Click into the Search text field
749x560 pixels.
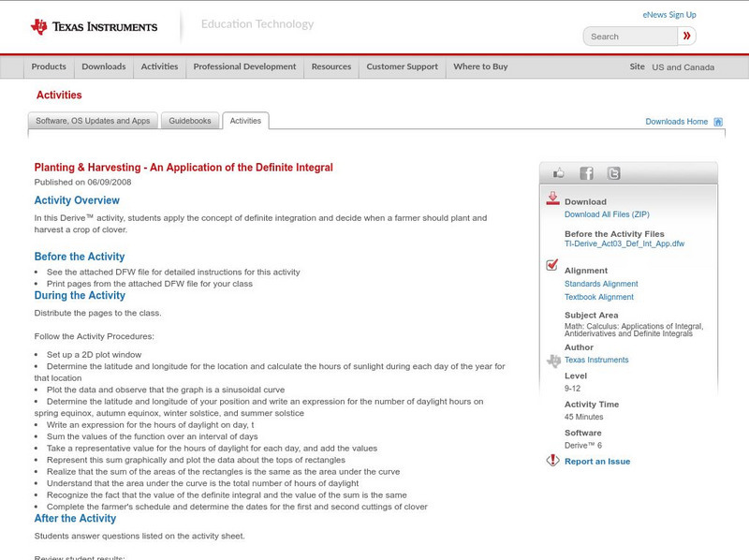click(x=629, y=37)
